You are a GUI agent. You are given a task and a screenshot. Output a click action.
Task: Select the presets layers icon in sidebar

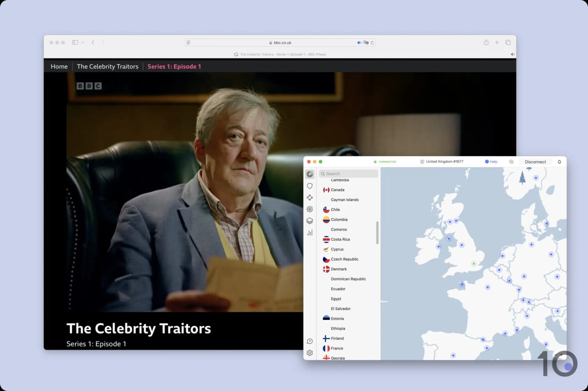[310, 221]
